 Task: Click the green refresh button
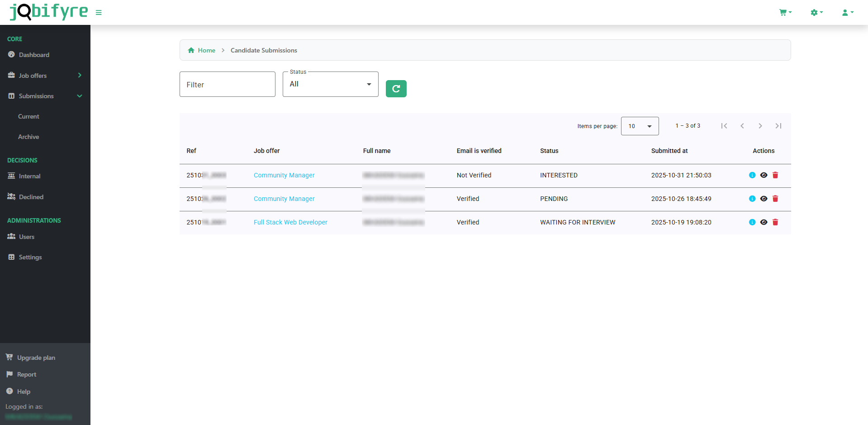(x=396, y=89)
